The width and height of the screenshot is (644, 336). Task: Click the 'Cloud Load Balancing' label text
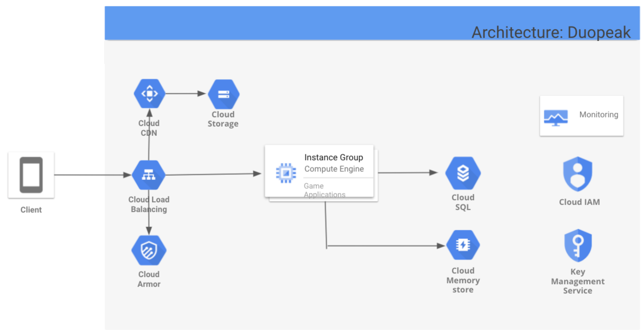[149, 204]
